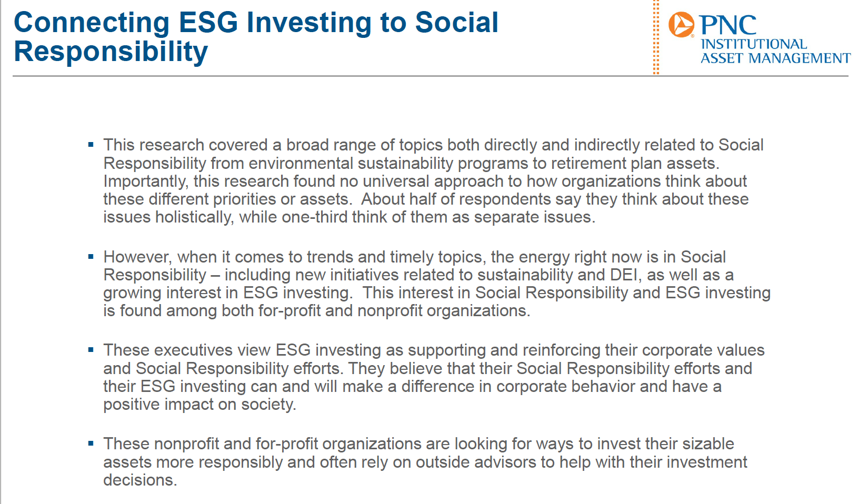Click the fourth square bullet marker
Image resolution: width=858 pixels, height=504 pixels.
91,443
